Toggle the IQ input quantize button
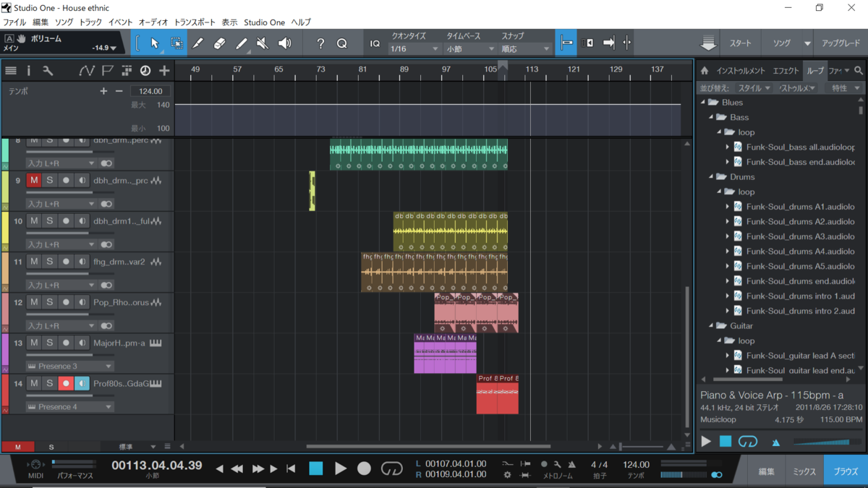868x488 pixels. tap(375, 43)
